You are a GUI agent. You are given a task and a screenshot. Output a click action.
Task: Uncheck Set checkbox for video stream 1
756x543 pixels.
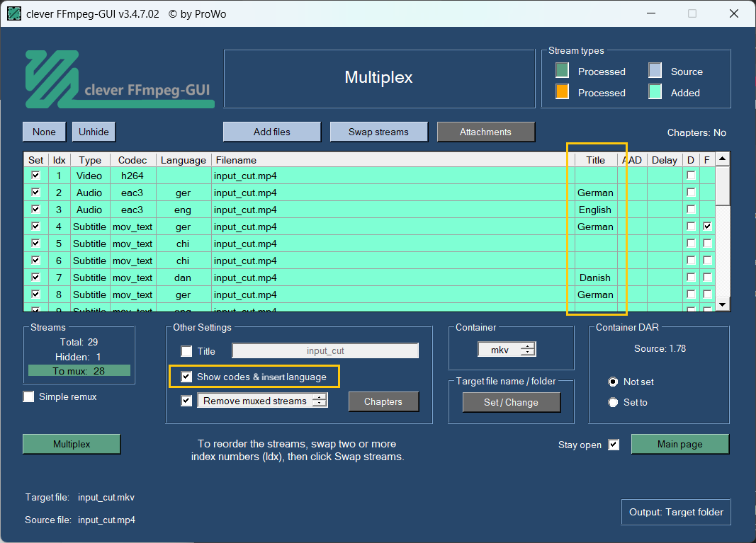point(35,176)
